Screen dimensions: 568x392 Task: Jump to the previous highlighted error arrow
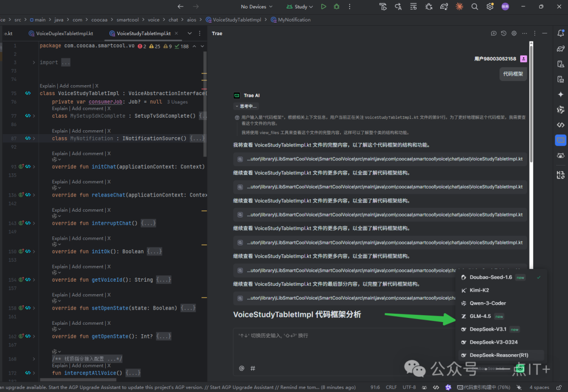pos(194,46)
